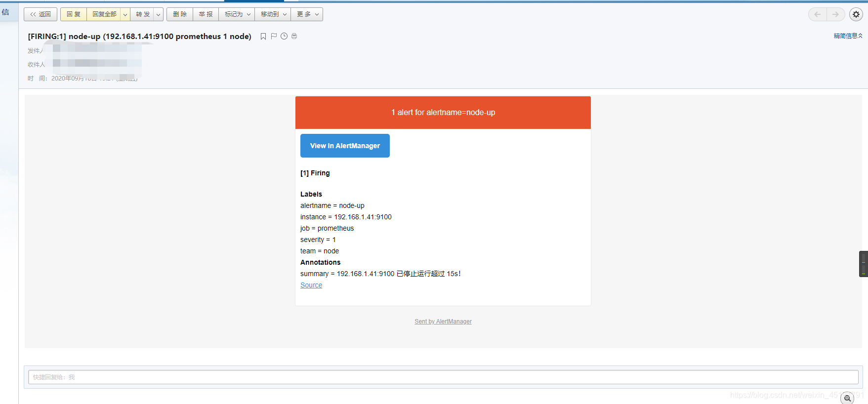Click the 返回 back button

41,14
